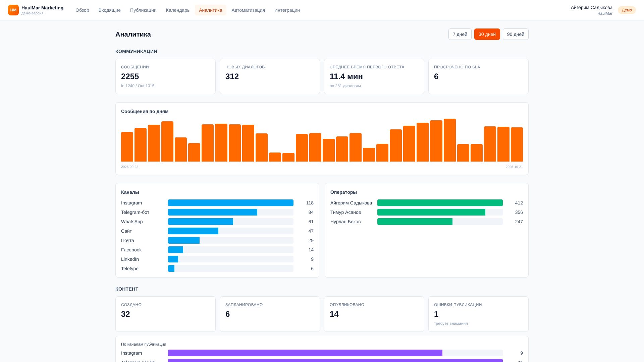Click the Сайт channel row label

(126, 231)
